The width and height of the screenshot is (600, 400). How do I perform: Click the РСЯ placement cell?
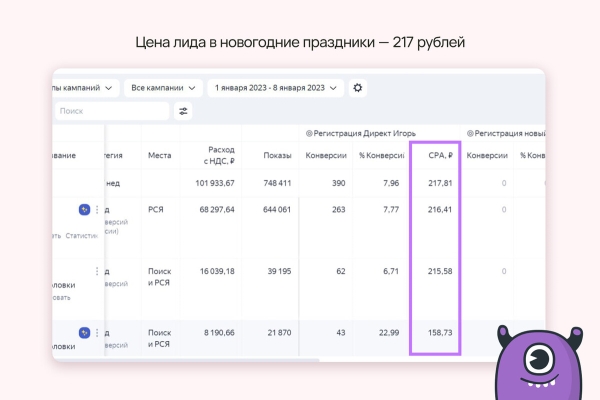click(x=156, y=210)
